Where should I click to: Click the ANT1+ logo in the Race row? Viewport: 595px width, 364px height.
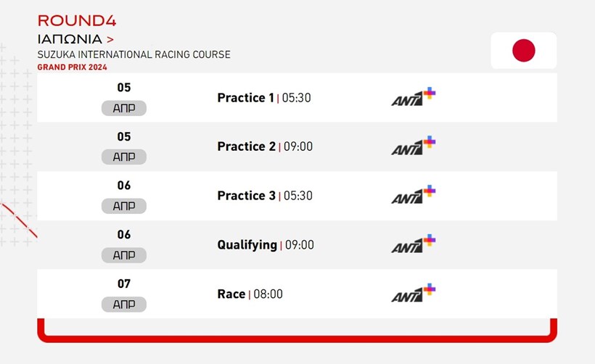(x=414, y=293)
